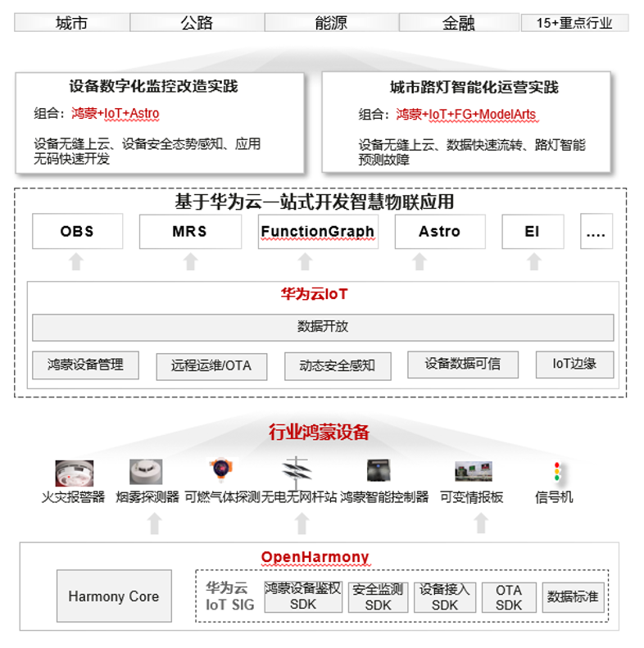Click the 信号机 label
Screen dimensions: 644x648
[554, 497]
